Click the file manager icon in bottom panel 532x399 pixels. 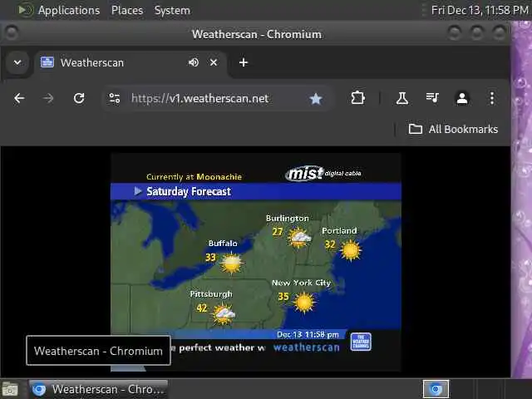pos(10,389)
